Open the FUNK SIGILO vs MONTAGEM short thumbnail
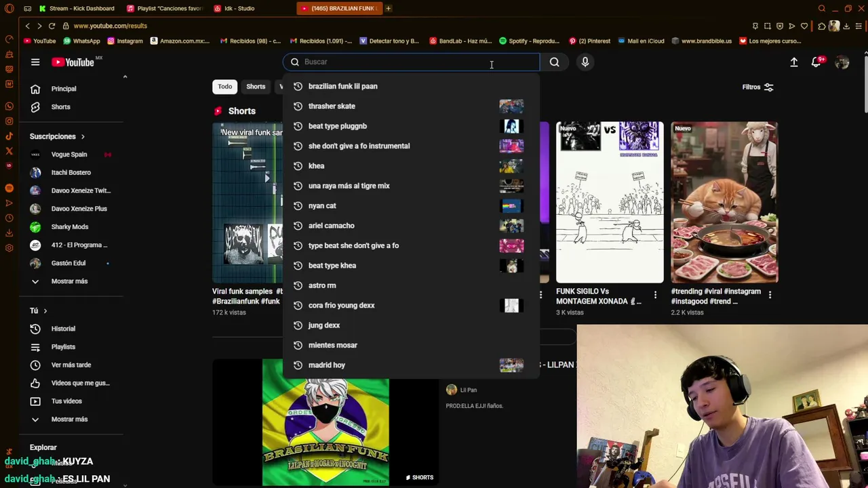The height and width of the screenshot is (488, 868). pos(610,202)
